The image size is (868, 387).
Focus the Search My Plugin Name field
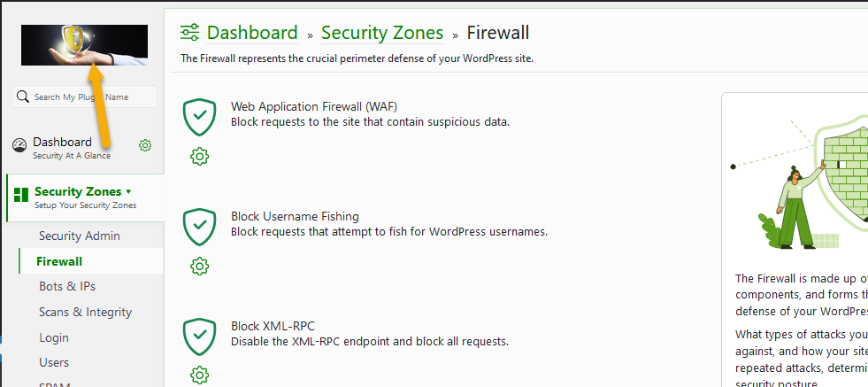84,97
